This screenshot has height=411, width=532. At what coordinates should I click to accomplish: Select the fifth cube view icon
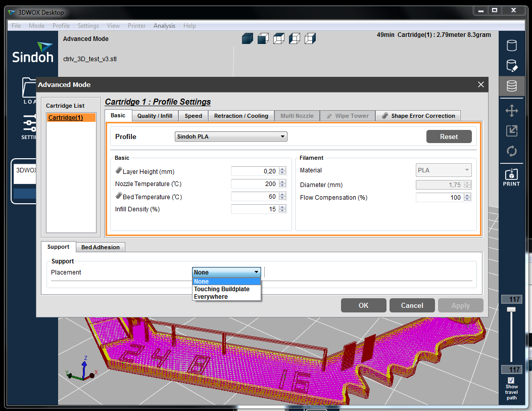coord(310,38)
